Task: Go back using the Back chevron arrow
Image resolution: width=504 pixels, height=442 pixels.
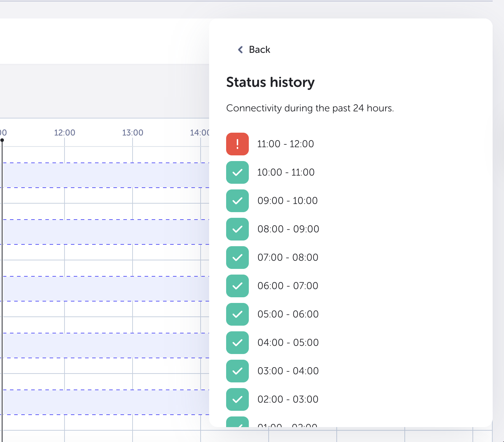Action: (240, 50)
